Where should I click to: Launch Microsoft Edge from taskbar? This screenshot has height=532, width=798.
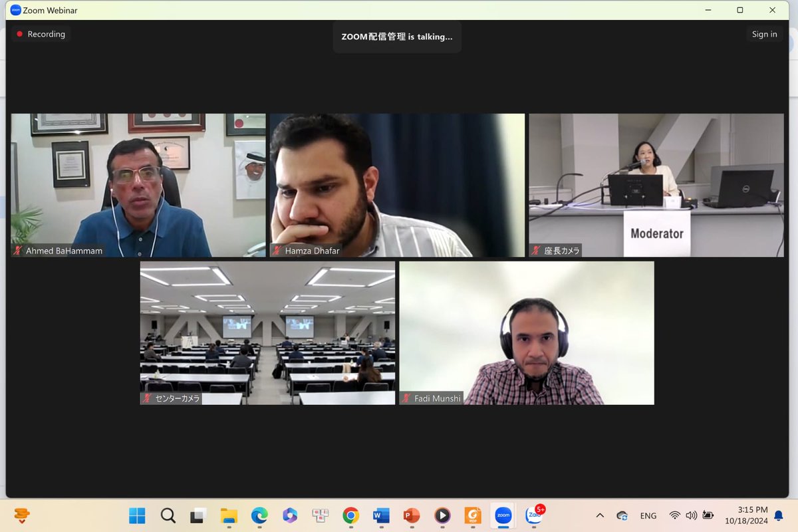click(259, 515)
